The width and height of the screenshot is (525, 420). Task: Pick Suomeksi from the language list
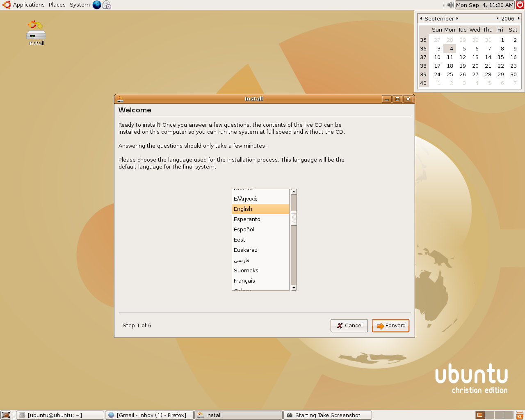coord(260,271)
